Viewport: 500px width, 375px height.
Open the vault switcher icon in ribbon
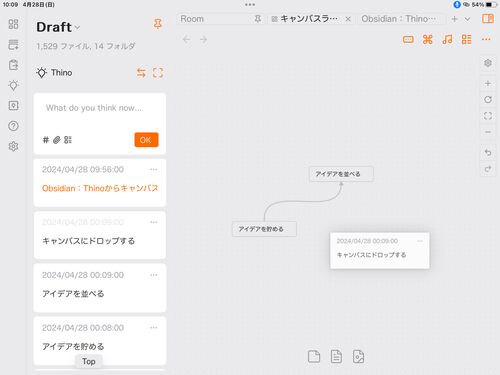pos(13,106)
